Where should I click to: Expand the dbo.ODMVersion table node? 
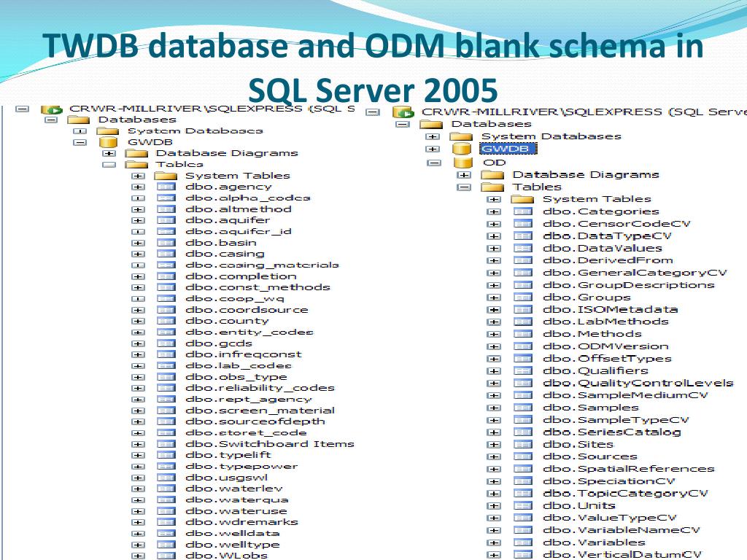(494, 346)
